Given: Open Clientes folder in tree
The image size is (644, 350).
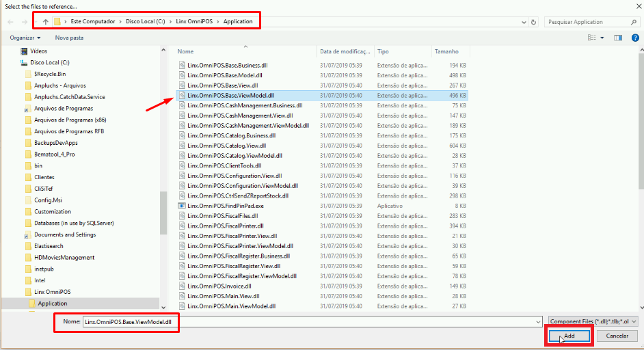Looking at the screenshot, I should point(44,178).
